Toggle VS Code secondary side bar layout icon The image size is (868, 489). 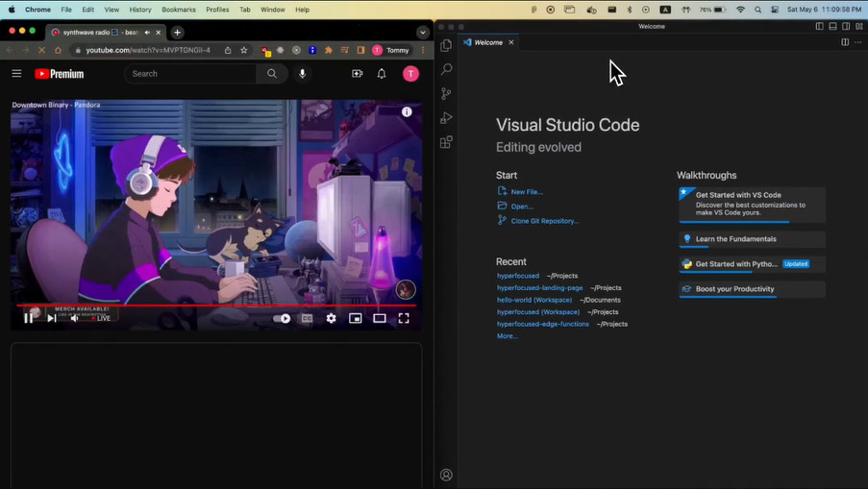coord(846,26)
